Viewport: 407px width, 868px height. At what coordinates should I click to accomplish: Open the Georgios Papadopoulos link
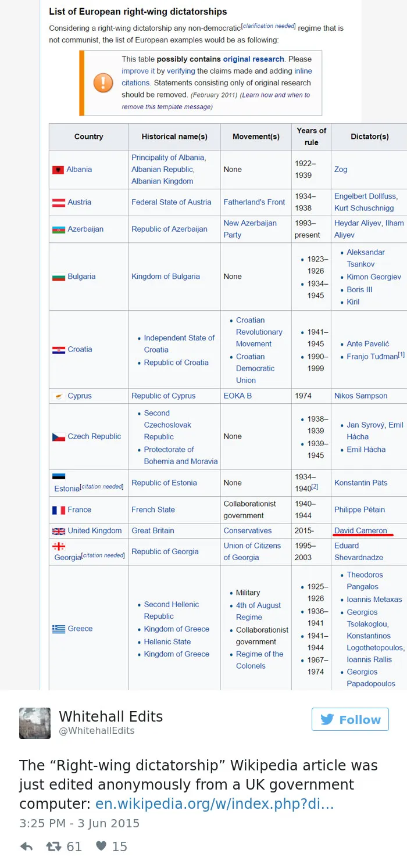click(371, 678)
